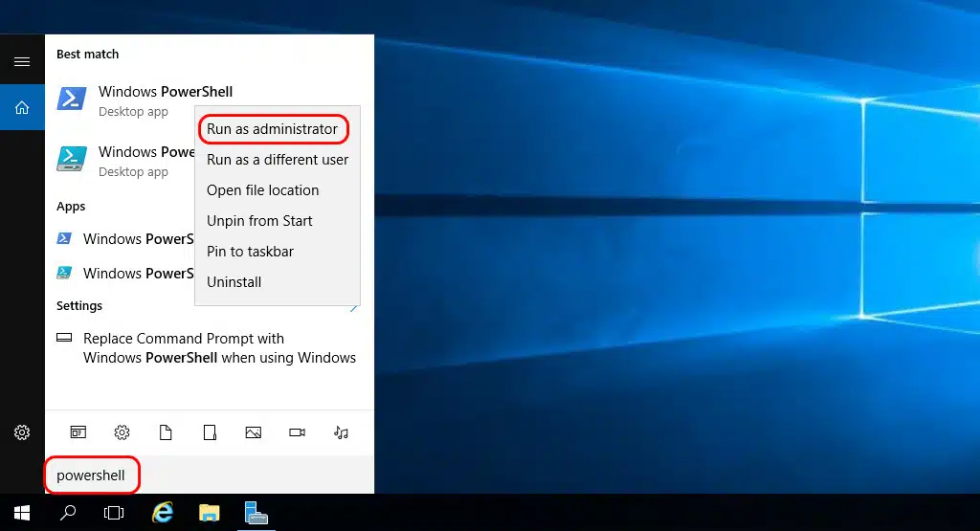Click the search box containing powershell
Viewport: 980px width, 531px height.
(x=191, y=476)
